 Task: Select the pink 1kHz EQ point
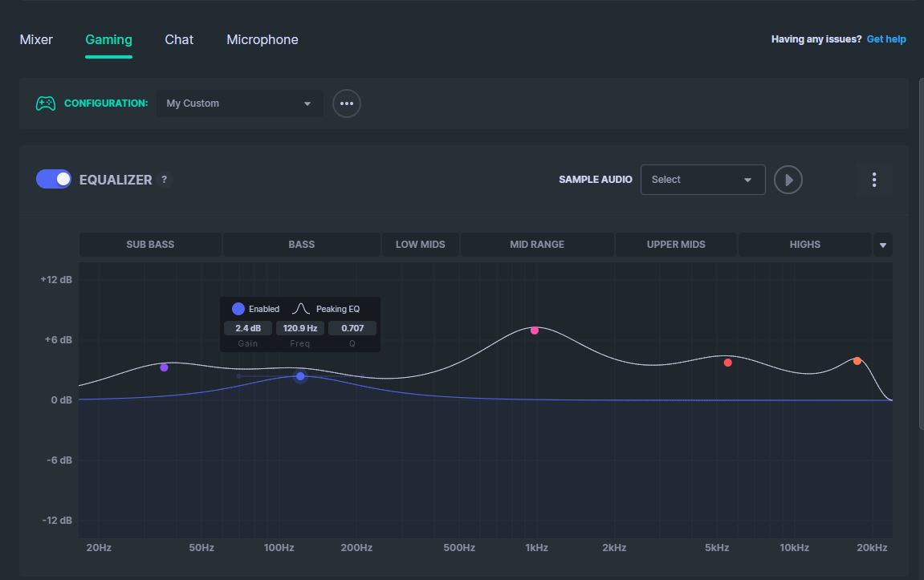click(535, 331)
